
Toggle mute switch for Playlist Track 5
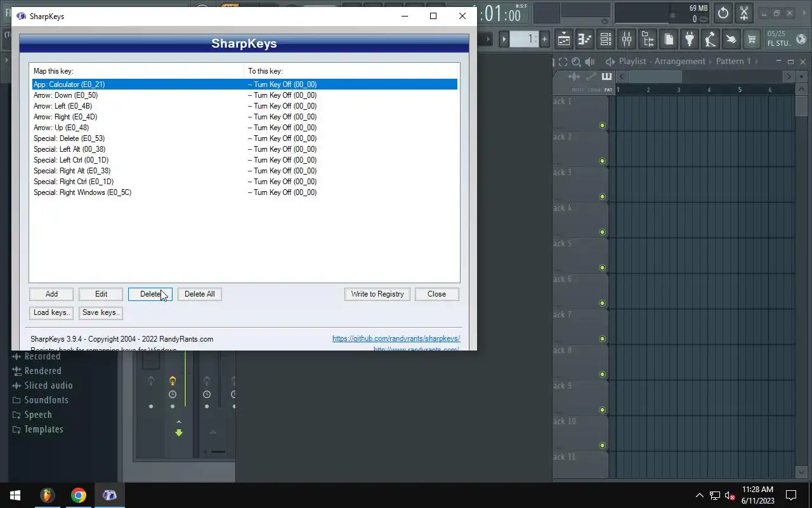(x=603, y=268)
